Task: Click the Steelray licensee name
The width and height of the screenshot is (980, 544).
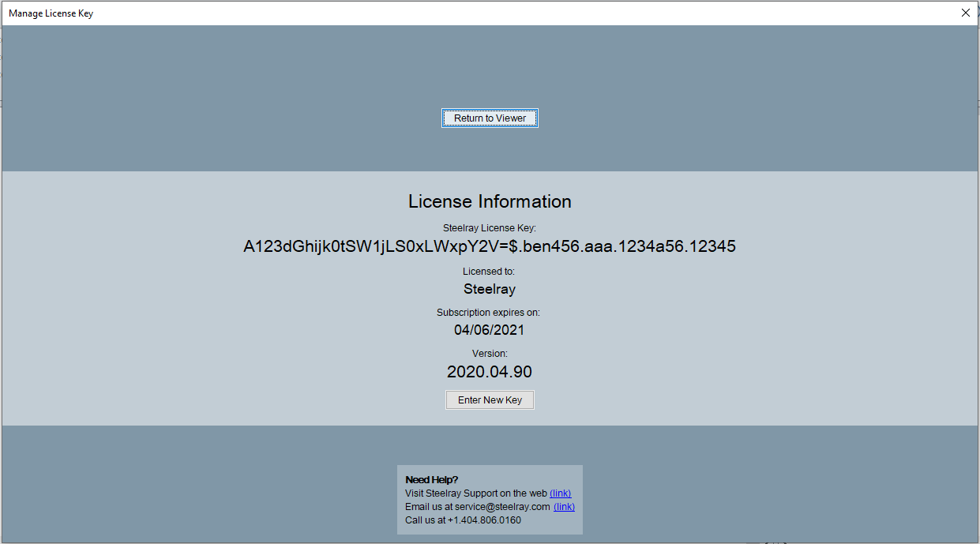Action: (x=490, y=289)
